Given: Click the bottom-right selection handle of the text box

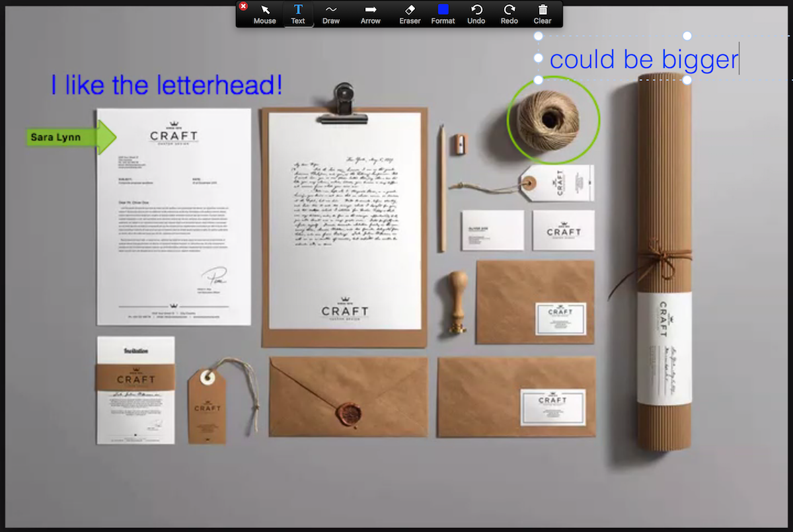Looking at the screenshot, I should 687,81.
